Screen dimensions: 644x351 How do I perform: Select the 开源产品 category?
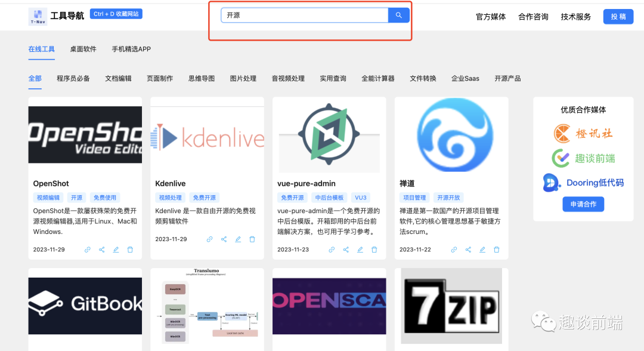point(507,78)
